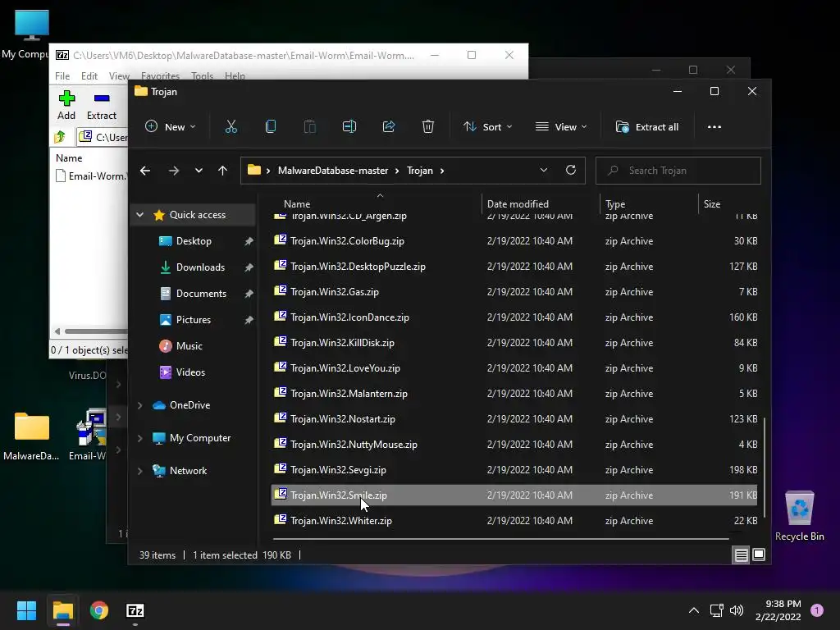Click the vertical scrollbar of file list

click(764, 467)
